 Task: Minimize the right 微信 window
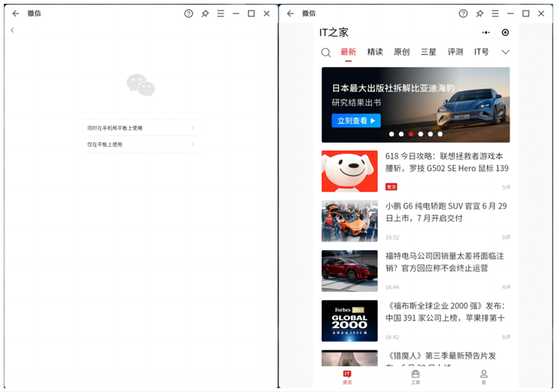(x=510, y=13)
